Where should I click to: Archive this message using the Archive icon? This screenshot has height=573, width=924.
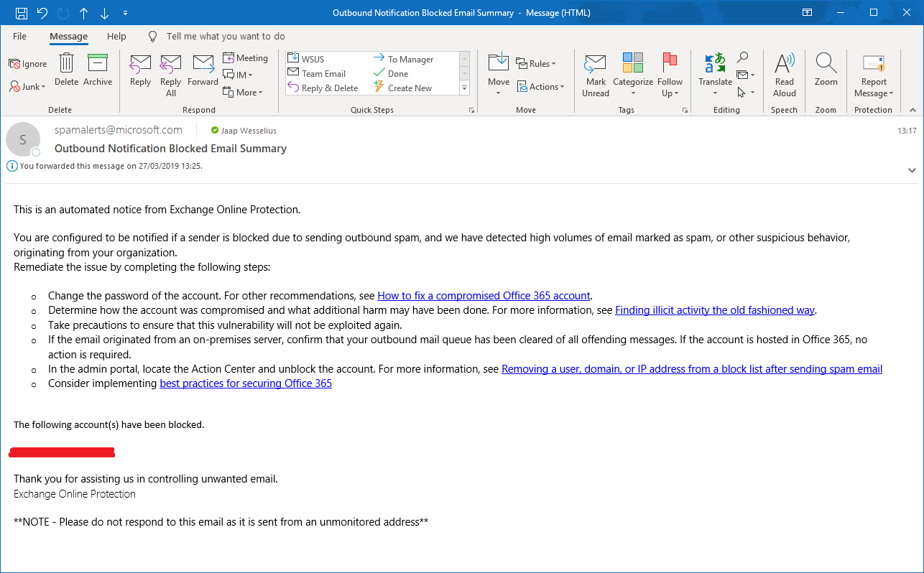pos(98,70)
